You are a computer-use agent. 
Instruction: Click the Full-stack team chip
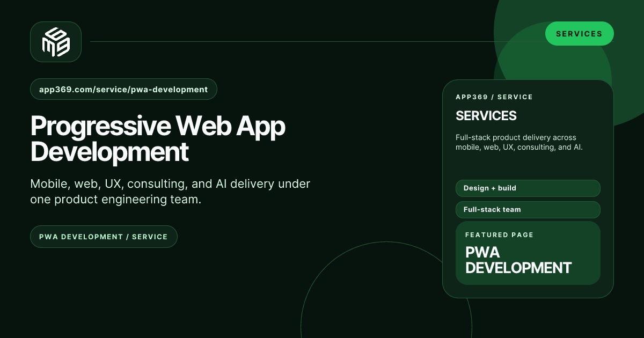pyautogui.click(x=528, y=210)
